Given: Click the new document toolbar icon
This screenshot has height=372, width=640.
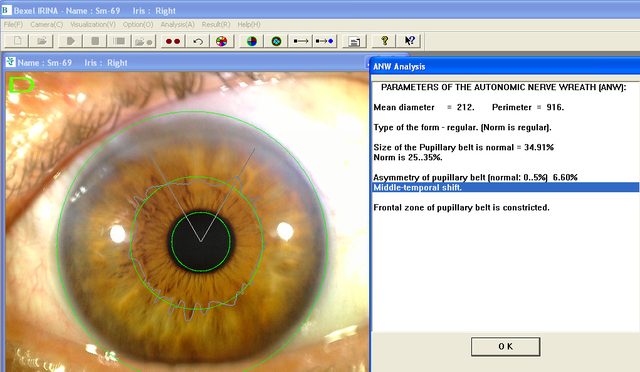Looking at the screenshot, I should (17, 41).
